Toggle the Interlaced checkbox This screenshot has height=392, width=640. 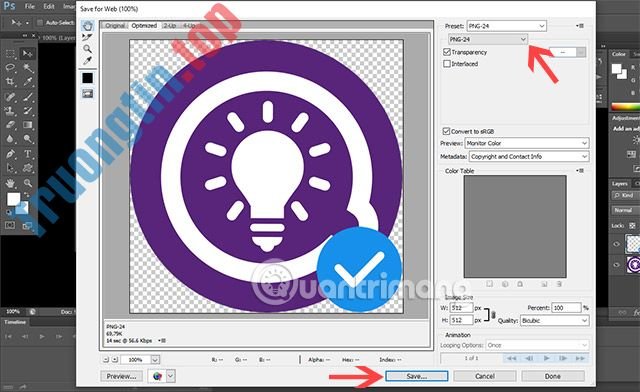point(447,64)
